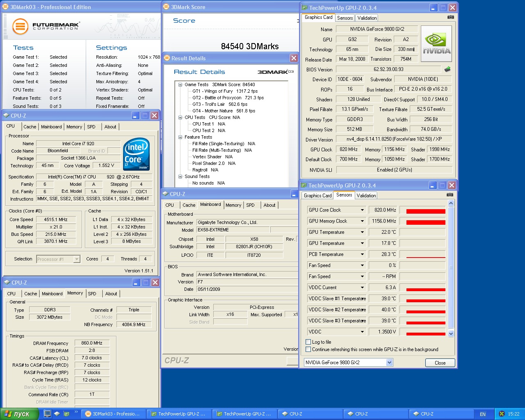
Task: Switch to 3DMark03 - Professio... taskbar button
Action: pyautogui.click(x=112, y=414)
